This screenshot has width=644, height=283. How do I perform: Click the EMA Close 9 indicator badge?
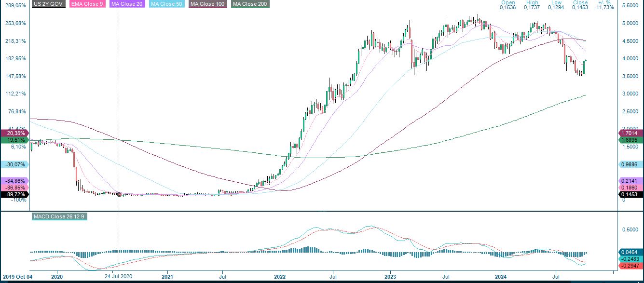coord(87,4)
